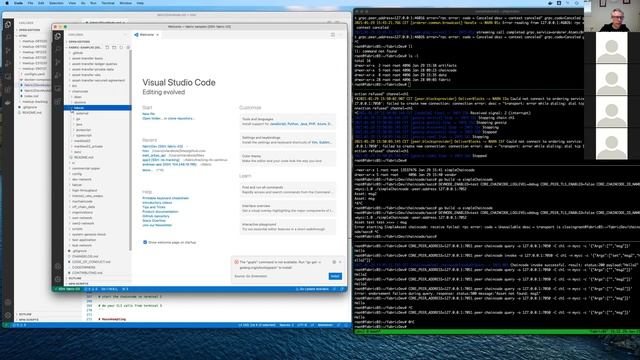Open Edit menu in macOS menu bar
Screen dimensions: 640x360
(x=41, y=3)
